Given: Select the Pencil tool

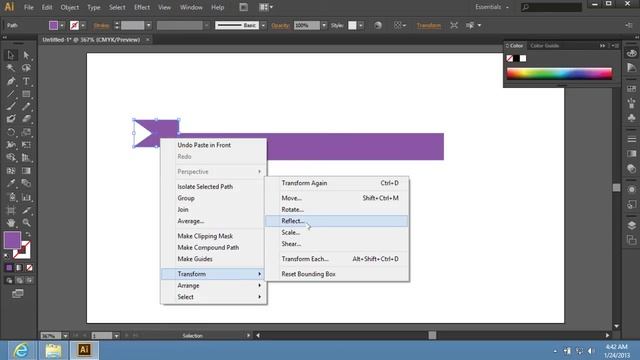Looking at the screenshot, I should coord(26,107).
